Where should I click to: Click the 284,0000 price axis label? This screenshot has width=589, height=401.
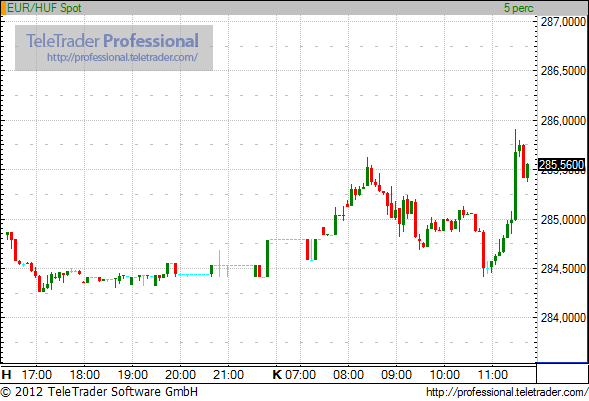click(x=563, y=318)
